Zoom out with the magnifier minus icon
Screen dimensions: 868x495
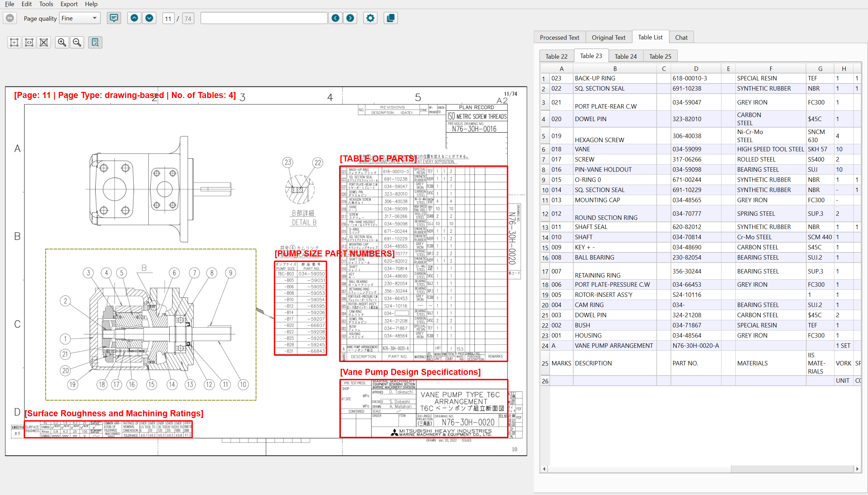[77, 42]
